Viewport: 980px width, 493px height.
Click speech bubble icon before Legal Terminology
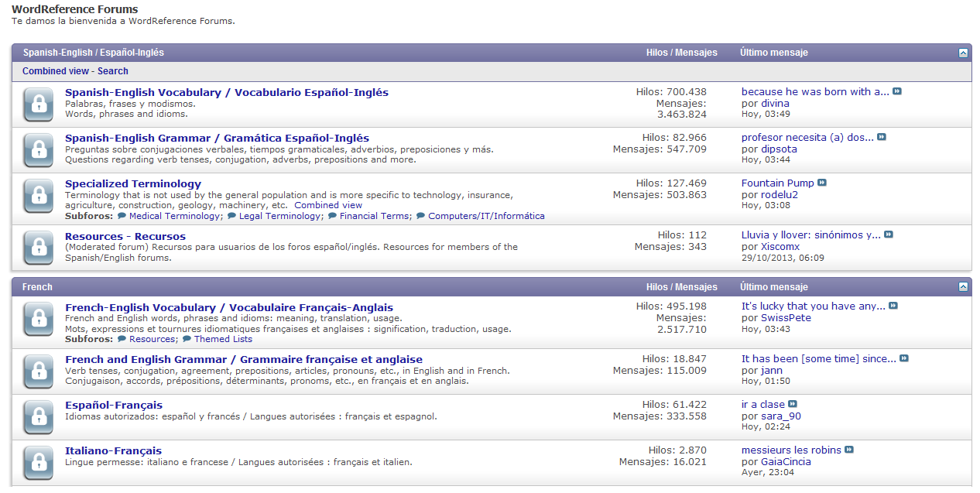tap(231, 216)
